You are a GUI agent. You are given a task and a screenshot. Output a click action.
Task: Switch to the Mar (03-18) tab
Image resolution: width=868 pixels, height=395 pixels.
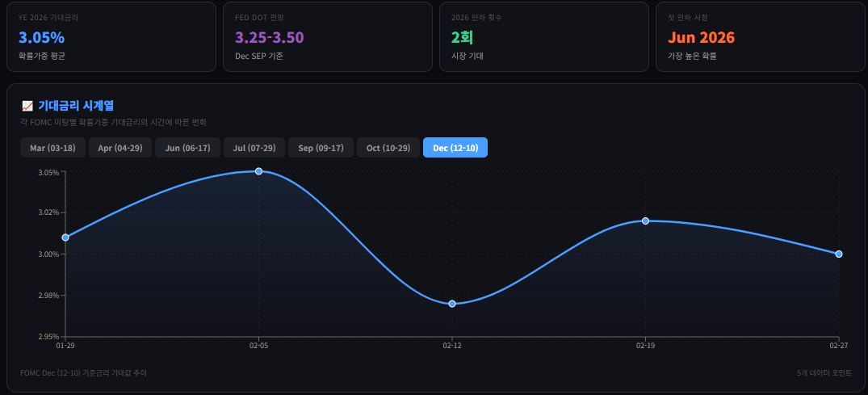click(x=52, y=148)
